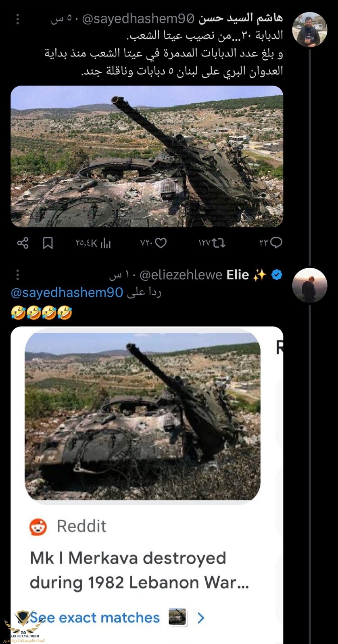This screenshot has width=338, height=644.
Task: Open three-dot menu on Elie's reply
Action: [x=18, y=275]
